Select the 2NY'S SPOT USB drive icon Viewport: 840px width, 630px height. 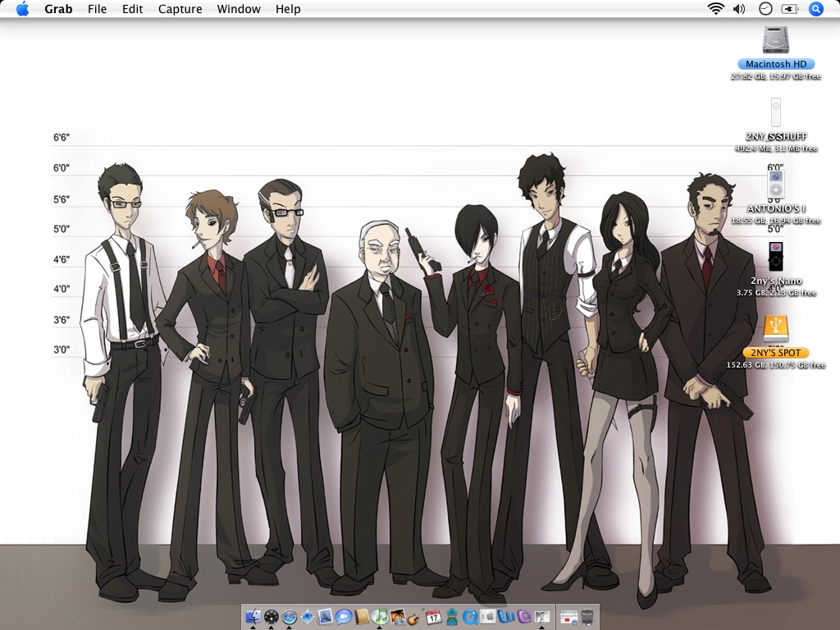pos(776,328)
